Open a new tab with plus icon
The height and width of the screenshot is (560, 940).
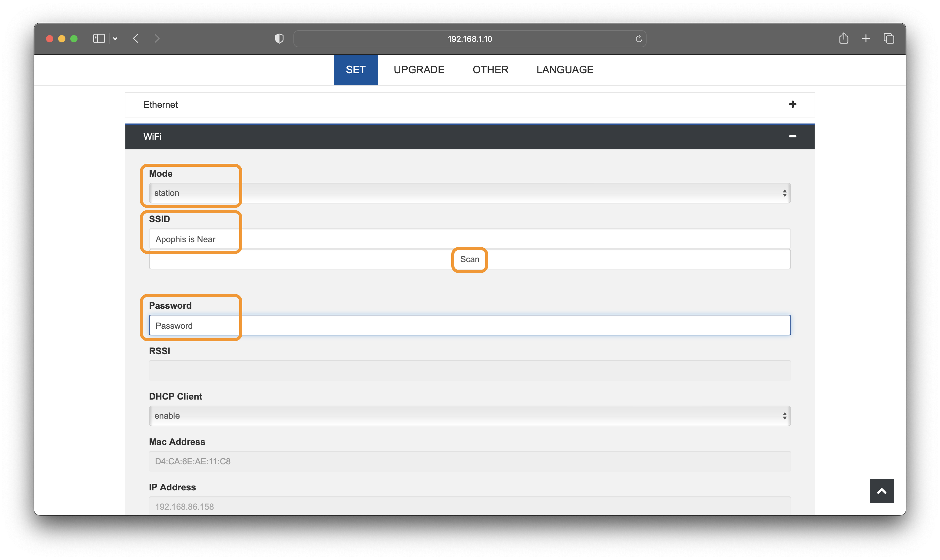[866, 38]
